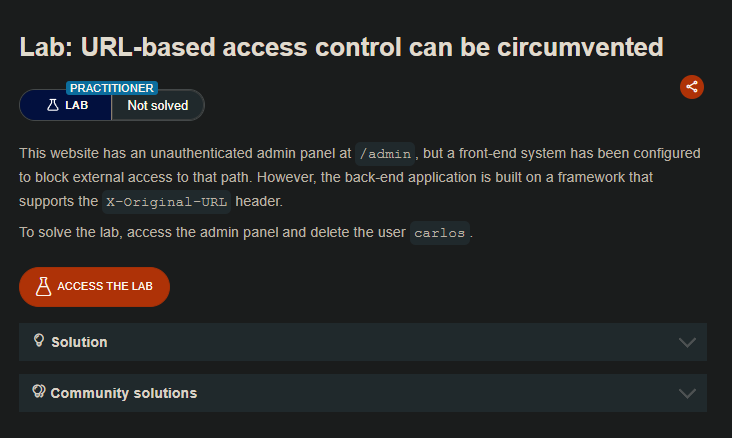Expand Solution using its chevron arrow

tap(687, 342)
